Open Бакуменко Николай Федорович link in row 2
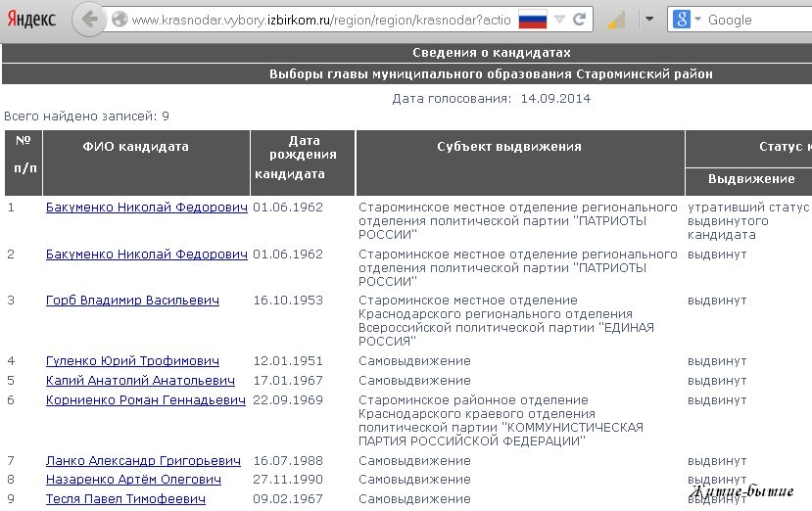812x511 pixels. pos(147,255)
